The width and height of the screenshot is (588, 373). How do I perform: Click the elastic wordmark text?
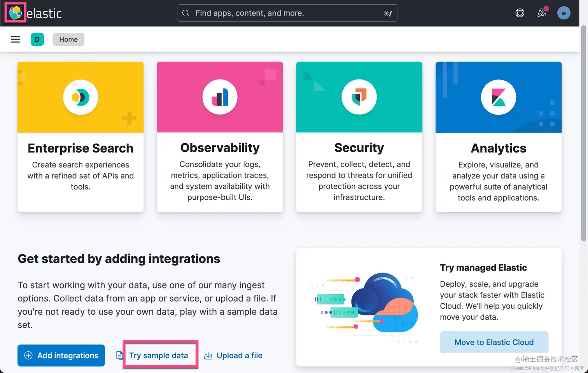tap(44, 13)
